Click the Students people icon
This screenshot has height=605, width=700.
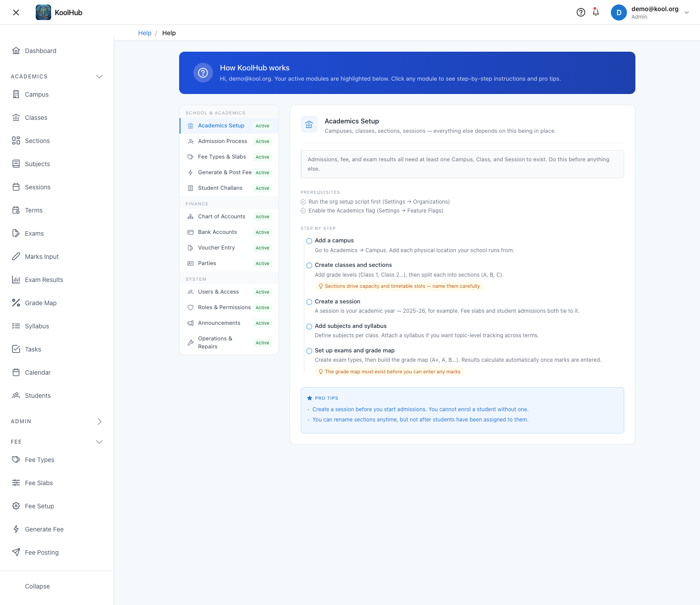(16, 396)
